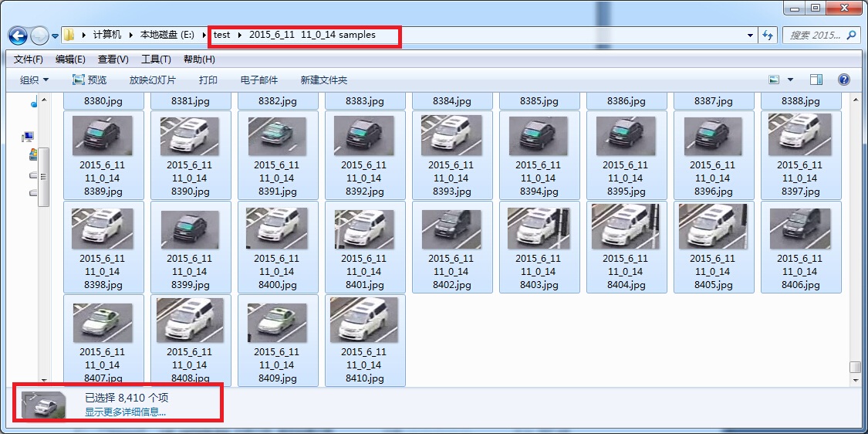
Task: Open Help with the question mark icon
Action: [843, 80]
